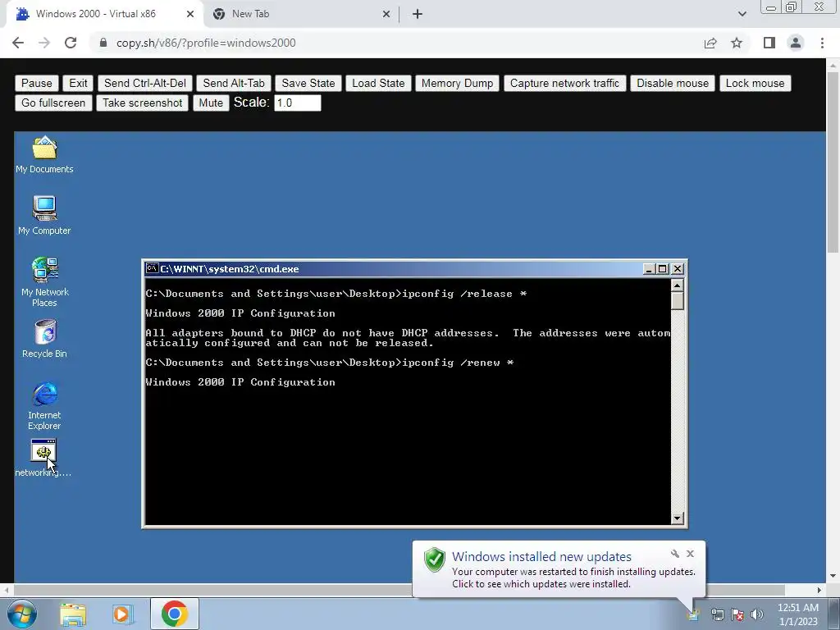840x630 pixels.
Task: Open Windows Media Player from the taskbar
Action: tap(123, 614)
